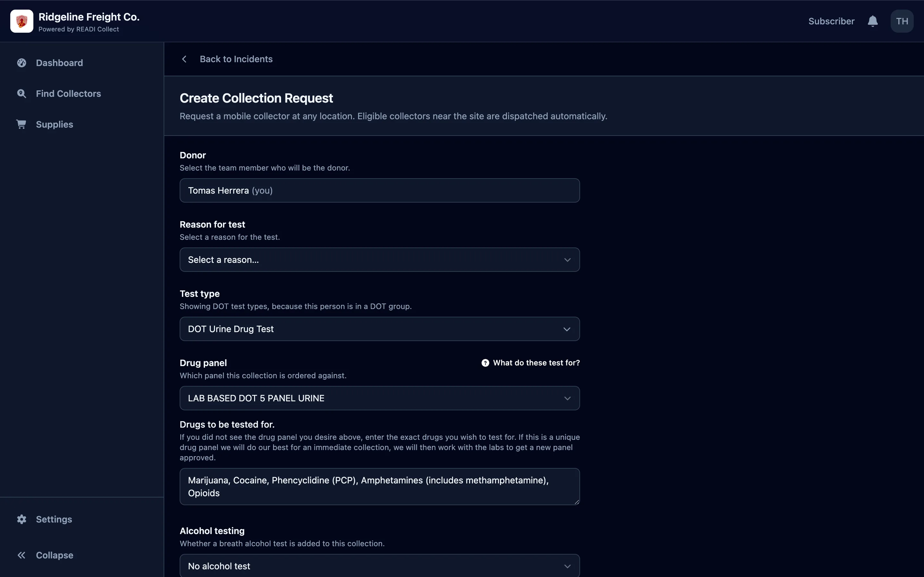Screen dimensions: 924x577
Task: Click the Supplies cart icon
Action: click(x=21, y=124)
